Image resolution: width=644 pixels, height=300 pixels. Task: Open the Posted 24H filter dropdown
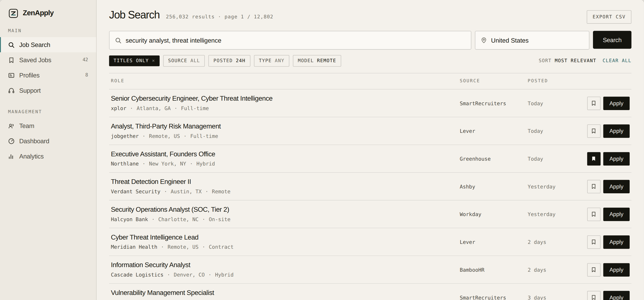(229, 61)
